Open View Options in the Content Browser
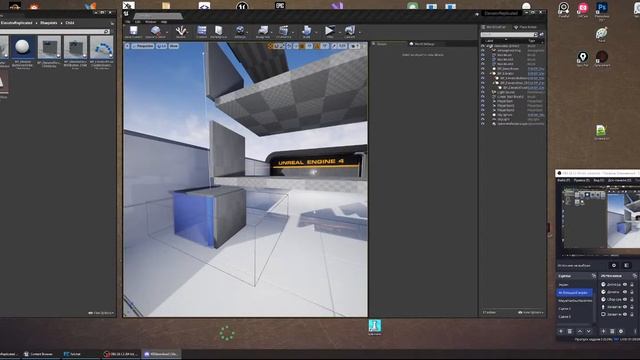640x360 pixels. coord(101,313)
